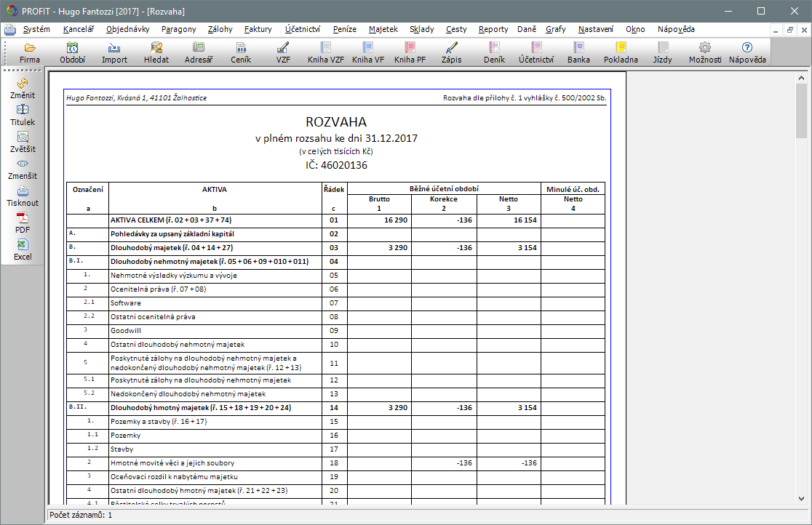
Task: Open the Faktury menu
Action: click(258, 30)
